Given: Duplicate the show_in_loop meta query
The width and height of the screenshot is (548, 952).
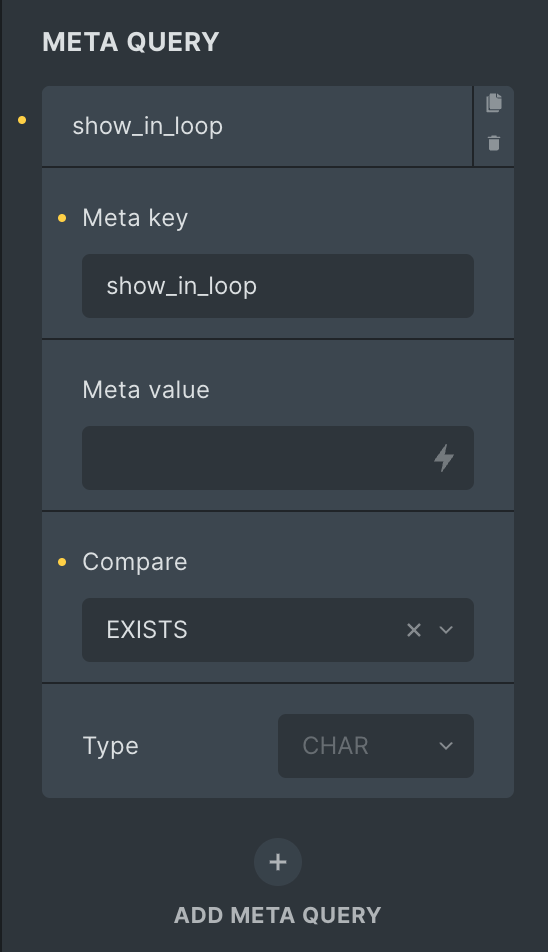Looking at the screenshot, I should (494, 103).
